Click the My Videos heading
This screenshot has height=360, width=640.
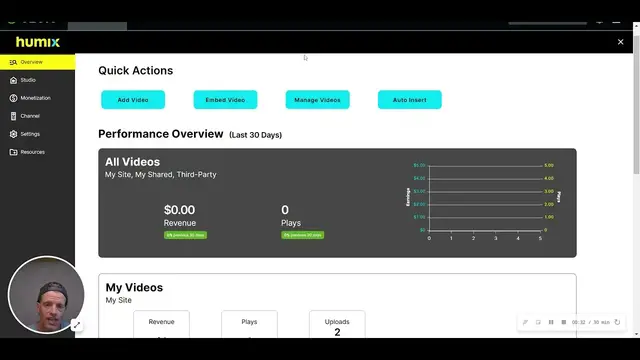point(134,287)
